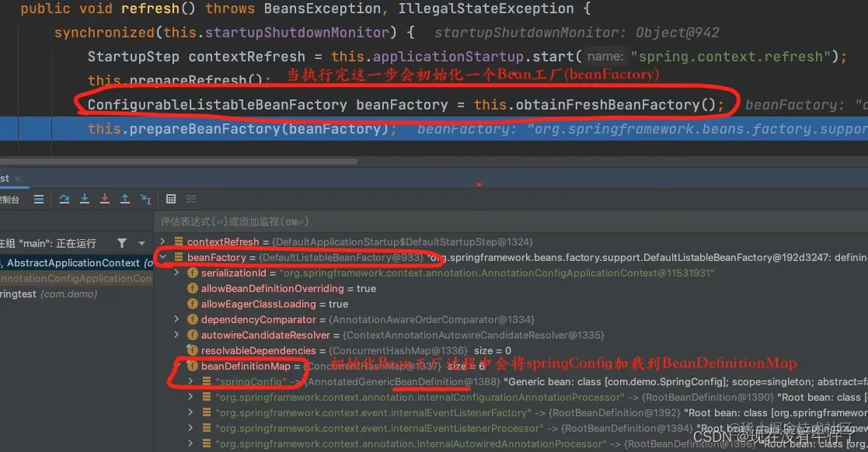Click the ContextAnnotationAutowireCandidateResolver@1335 value

coord(473,335)
